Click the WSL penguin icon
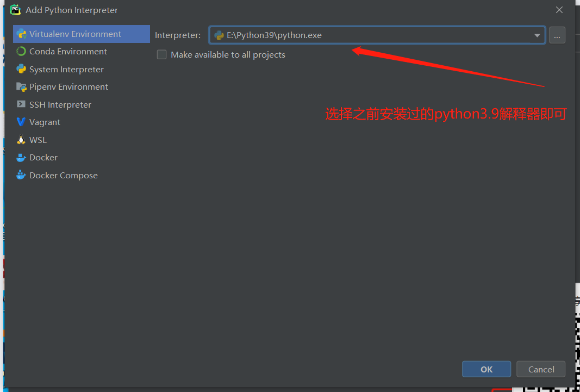The image size is (580, 392). point(21,140)
